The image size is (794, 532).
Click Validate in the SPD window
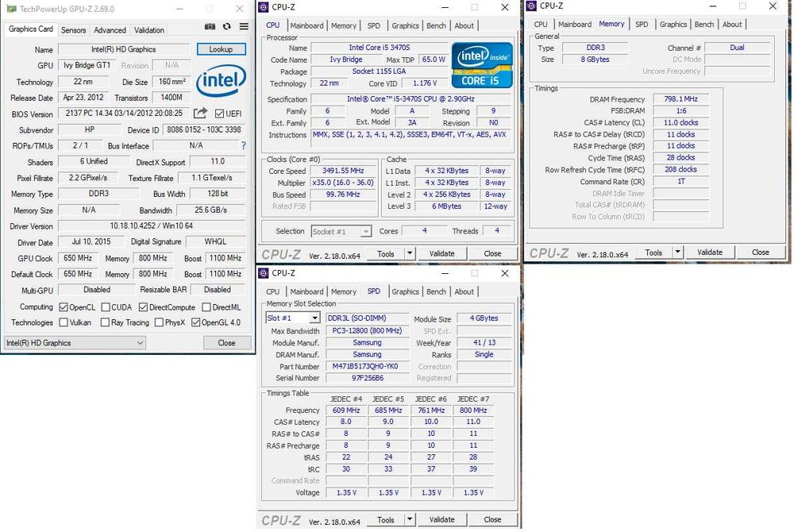point(441,519)
